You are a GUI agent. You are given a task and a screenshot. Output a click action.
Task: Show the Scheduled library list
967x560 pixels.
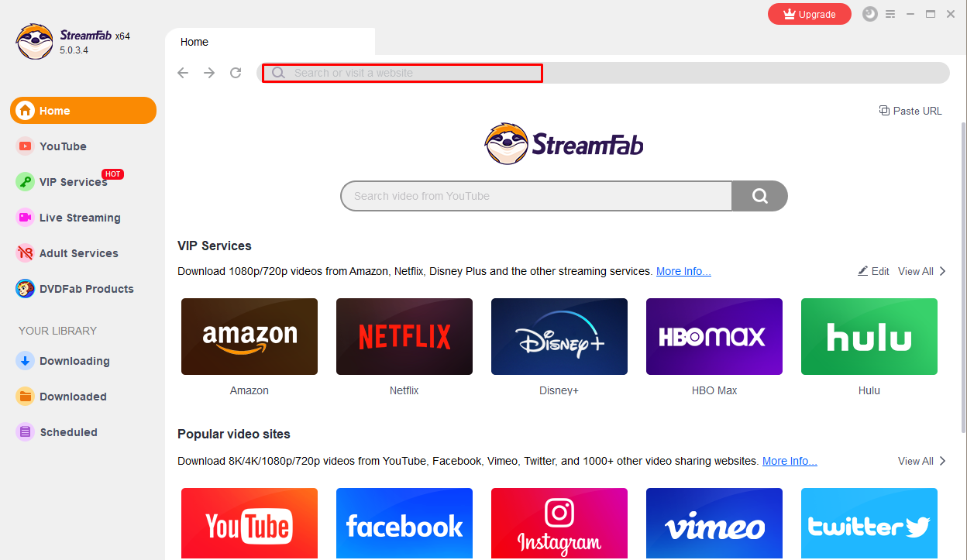coord(68,432)
